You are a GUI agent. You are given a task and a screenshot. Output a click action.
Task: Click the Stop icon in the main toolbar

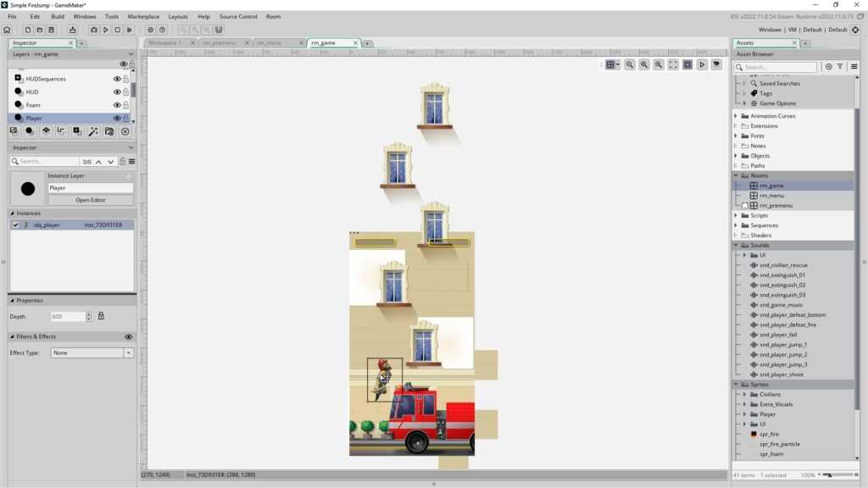pyautogui.click(x=117, y=30)
